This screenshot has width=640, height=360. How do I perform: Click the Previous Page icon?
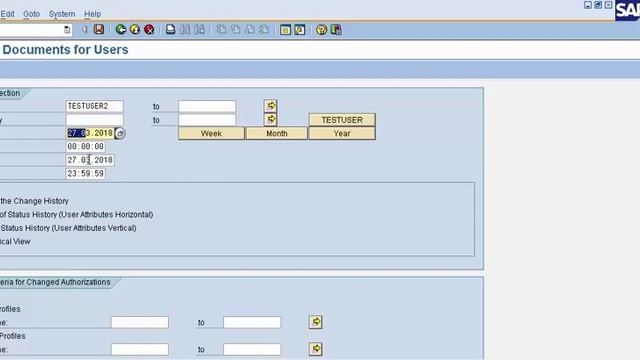(235, 29)
